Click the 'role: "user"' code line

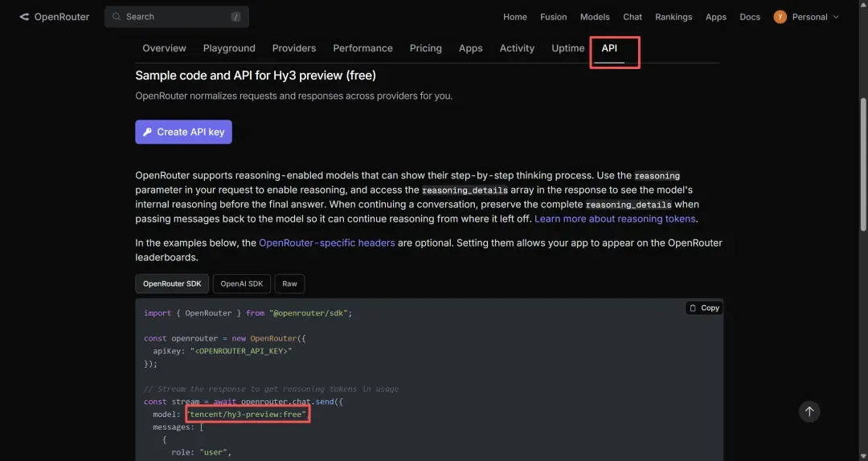point(201,452)
